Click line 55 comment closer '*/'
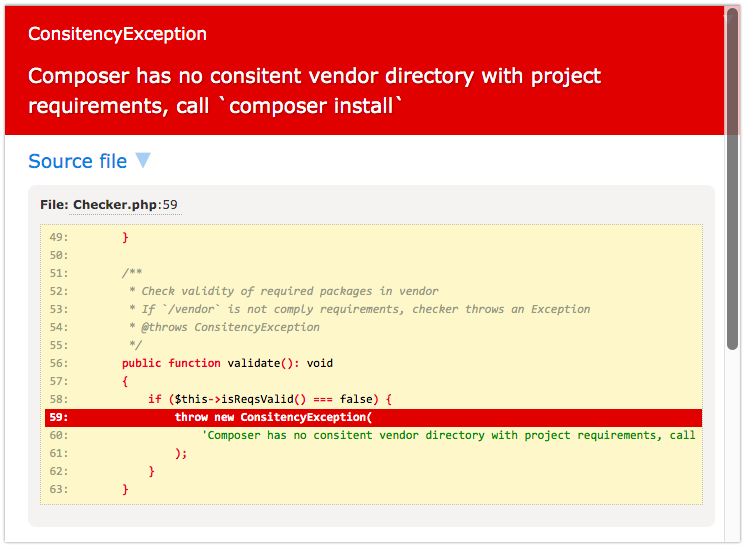 pos(135,345)
